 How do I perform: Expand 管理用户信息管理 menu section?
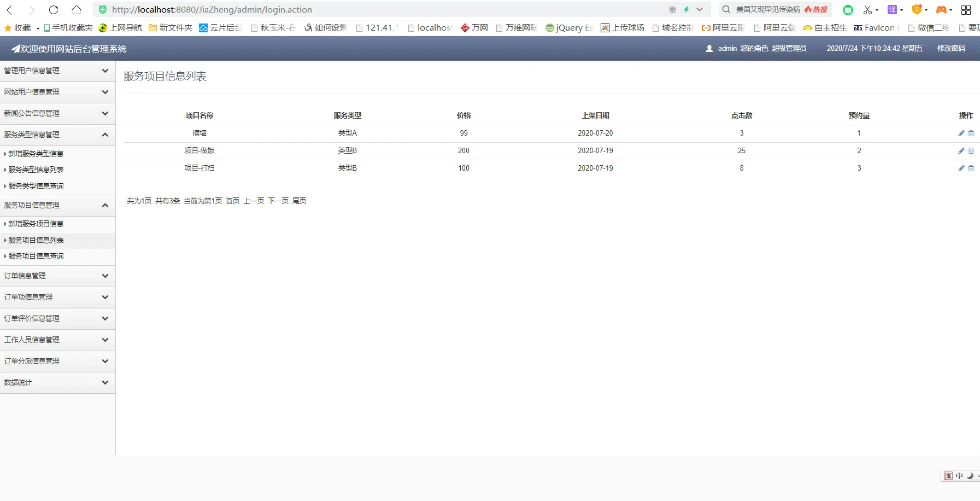58,71
